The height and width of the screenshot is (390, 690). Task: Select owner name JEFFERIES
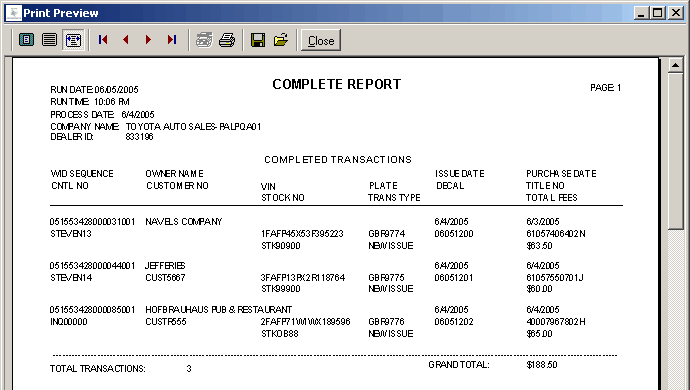165,265
